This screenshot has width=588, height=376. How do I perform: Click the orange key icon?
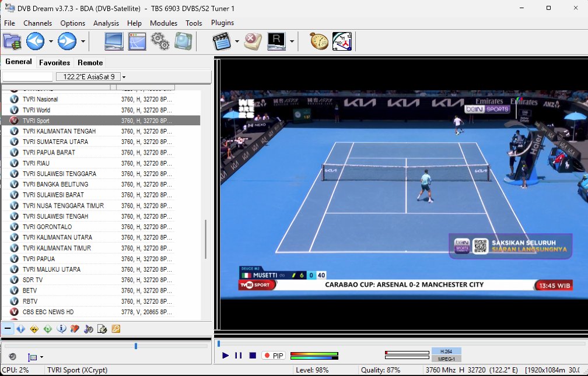click(x=116, y=329)
